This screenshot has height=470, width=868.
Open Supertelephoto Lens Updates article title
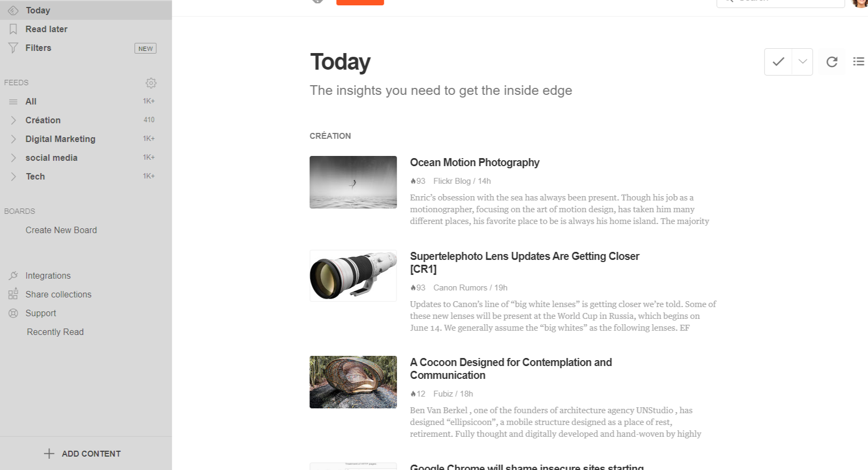point(525,263)
